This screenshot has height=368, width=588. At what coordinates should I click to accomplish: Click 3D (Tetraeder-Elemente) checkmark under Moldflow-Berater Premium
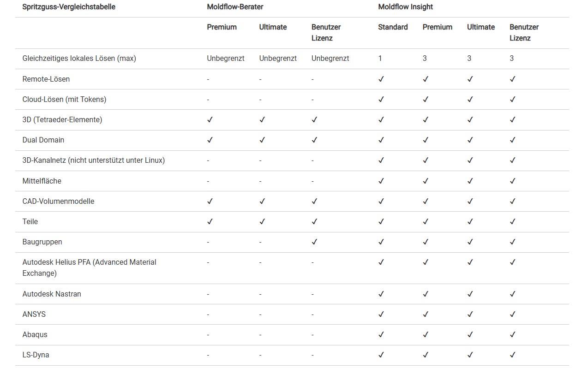pyautogui.click(x=210, y=119)
